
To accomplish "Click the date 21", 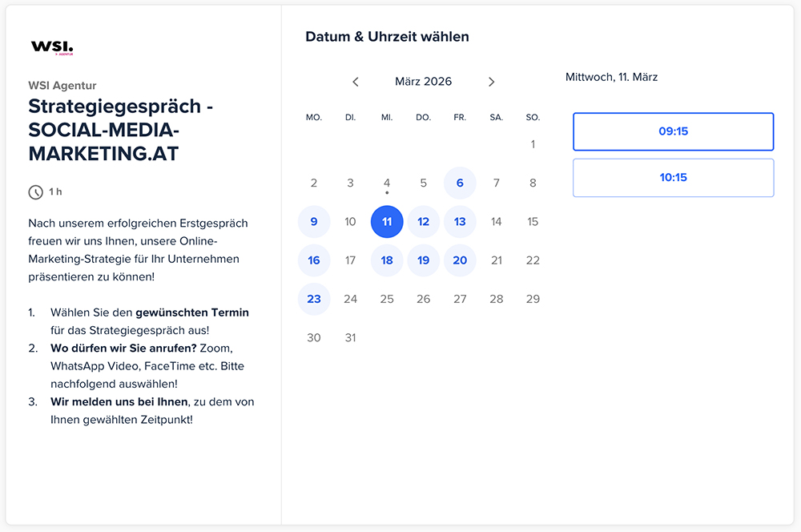I will [x=497, y=260].
